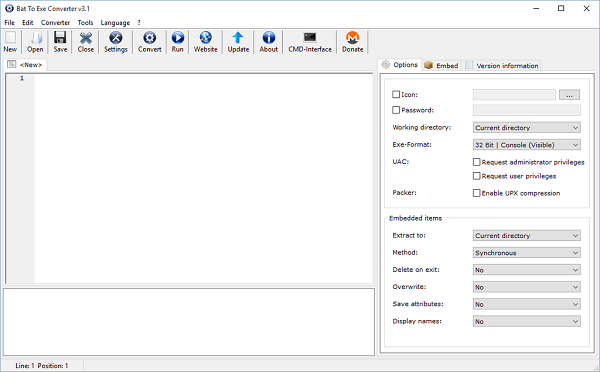Image resolution: width=600 pixels, height=372 pixels.
Task: Open the Method dropdown
Action: [527, 253]
